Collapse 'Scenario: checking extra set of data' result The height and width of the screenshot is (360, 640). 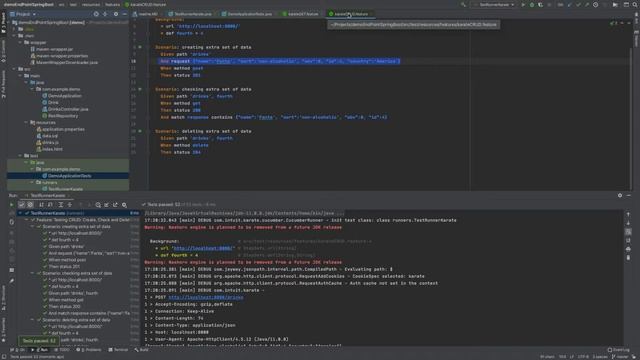pyautogui.click(x=33, y=273)
